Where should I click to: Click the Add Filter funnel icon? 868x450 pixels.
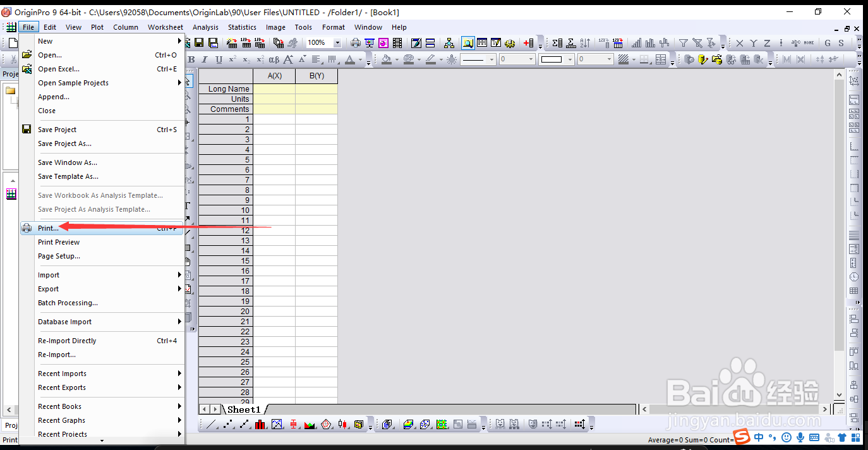(x=684, y=43)
